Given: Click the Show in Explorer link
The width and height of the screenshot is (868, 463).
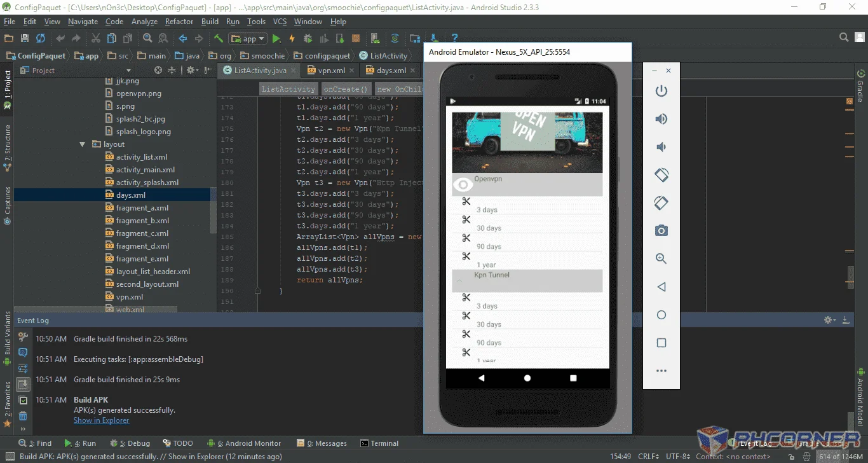Looking at the screenshot, I should (x=101, y=420).
